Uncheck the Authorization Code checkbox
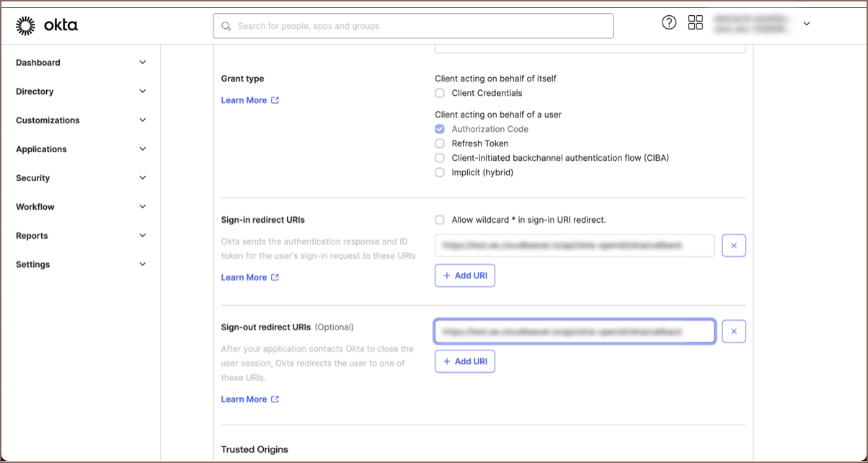Viewport: 868px width, 463px height. click(x=440, y=129)
